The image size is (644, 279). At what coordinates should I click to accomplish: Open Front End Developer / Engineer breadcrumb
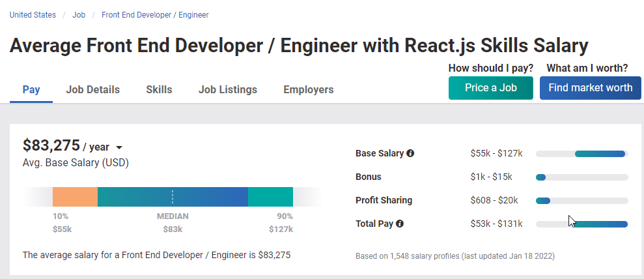point(155,15)
